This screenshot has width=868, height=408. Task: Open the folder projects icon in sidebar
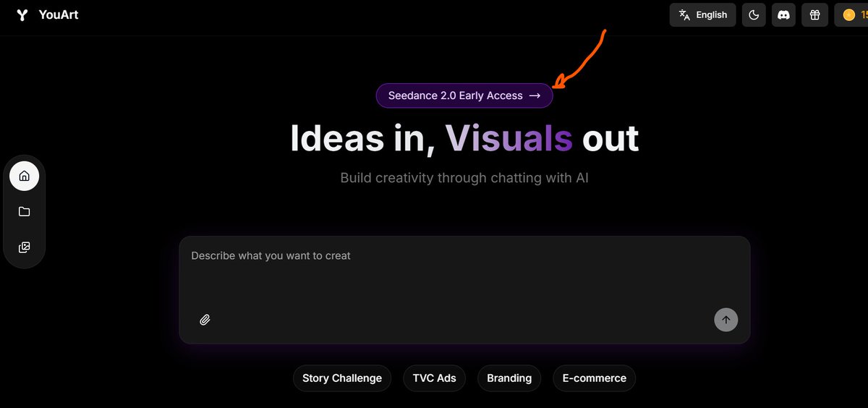click(24, 211)
